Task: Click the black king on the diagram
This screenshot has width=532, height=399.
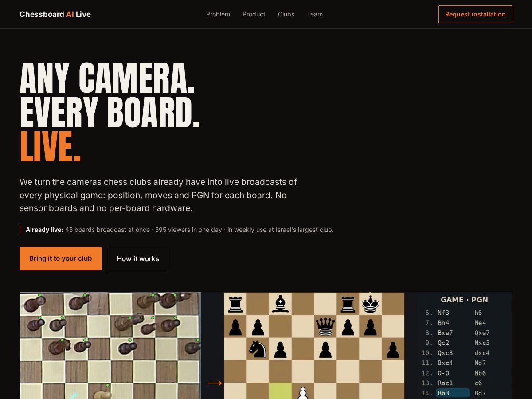Action: [x=371, y=304]
